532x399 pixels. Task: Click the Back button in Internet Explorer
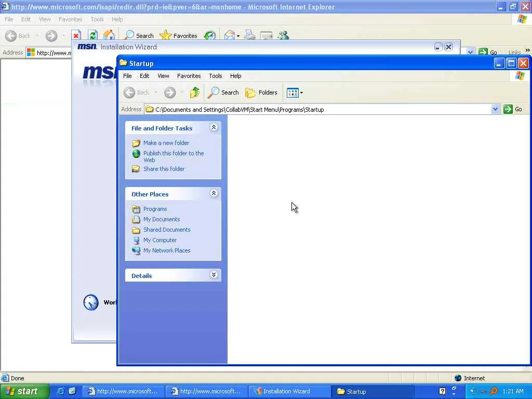[x=18, y=36]
